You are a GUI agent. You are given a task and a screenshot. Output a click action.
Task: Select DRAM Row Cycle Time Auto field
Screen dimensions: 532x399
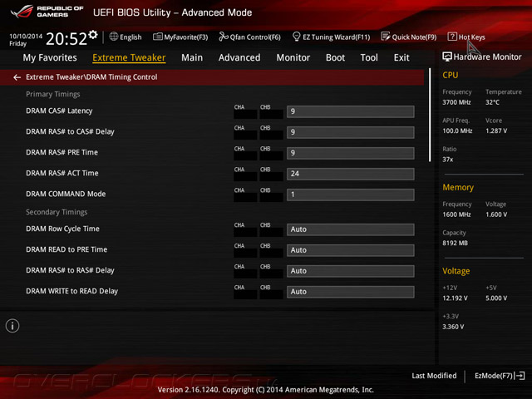click(x=351, y=229)
